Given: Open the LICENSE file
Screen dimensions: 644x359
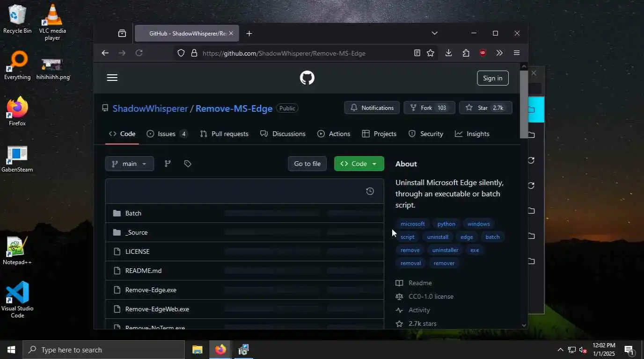Looking at the screenshot, I should (138, 251).
